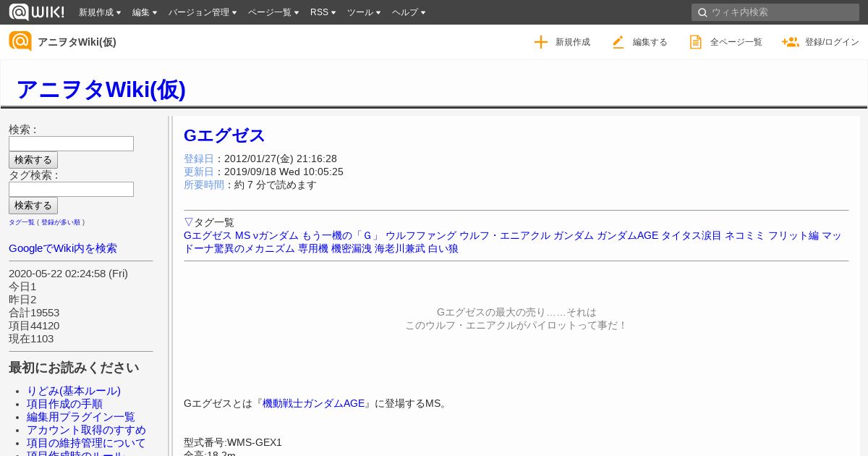Open 全ページ一覧 header link
Image resolution: width=868 pixels, height=456 pixels.
pyautogui.click(x=726, y=42)
